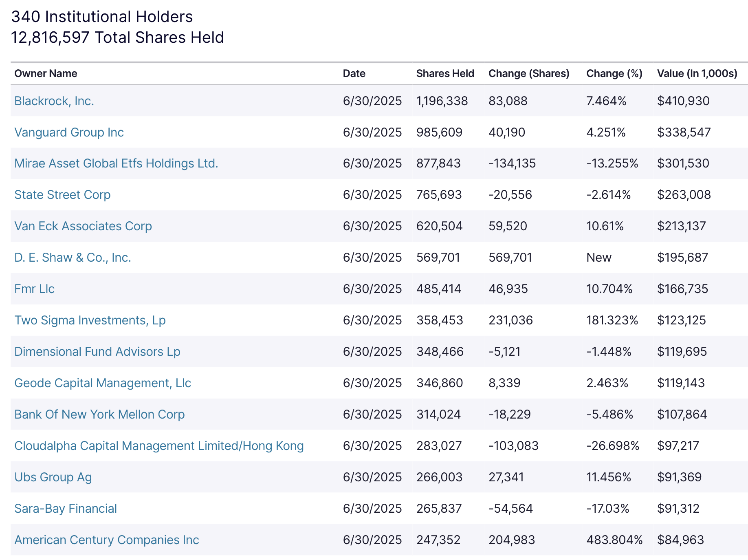Open the Fmr Llc holder page
Image resolution: width=748 pixels, height=560 pixels.
point(34,289)
